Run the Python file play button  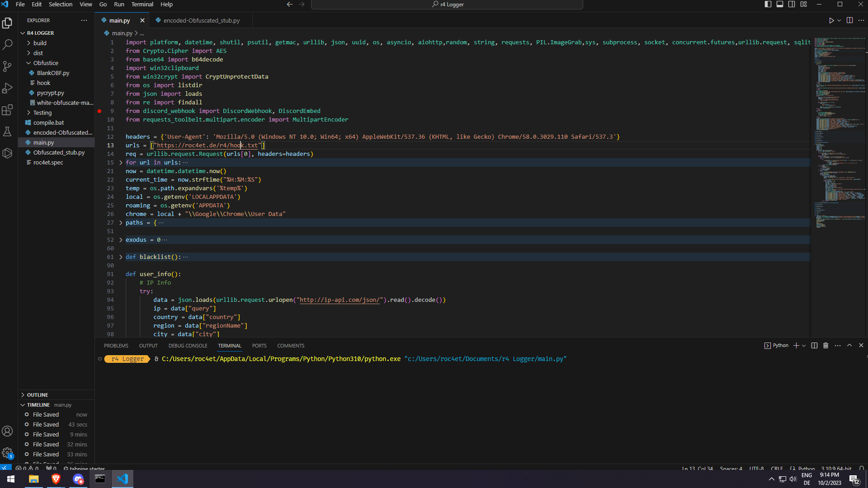pyautogui.click(x=831, y=20)
